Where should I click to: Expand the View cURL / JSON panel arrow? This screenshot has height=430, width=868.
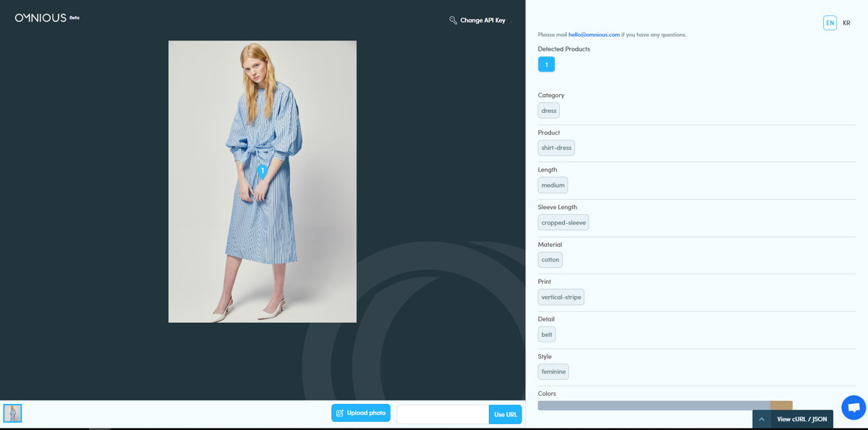762,419
